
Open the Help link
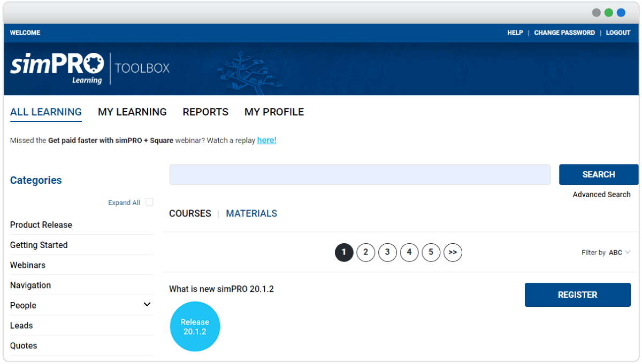click(515, 33)
